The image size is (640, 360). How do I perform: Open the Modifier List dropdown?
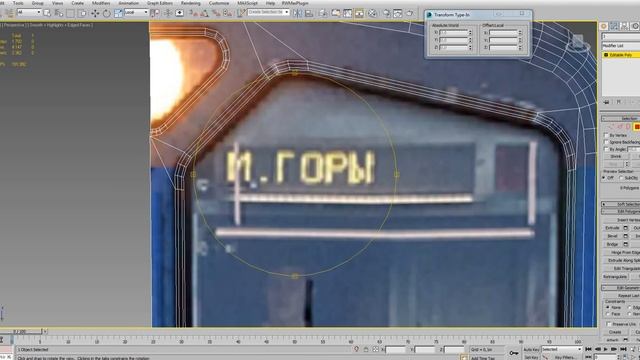(621, 46)
